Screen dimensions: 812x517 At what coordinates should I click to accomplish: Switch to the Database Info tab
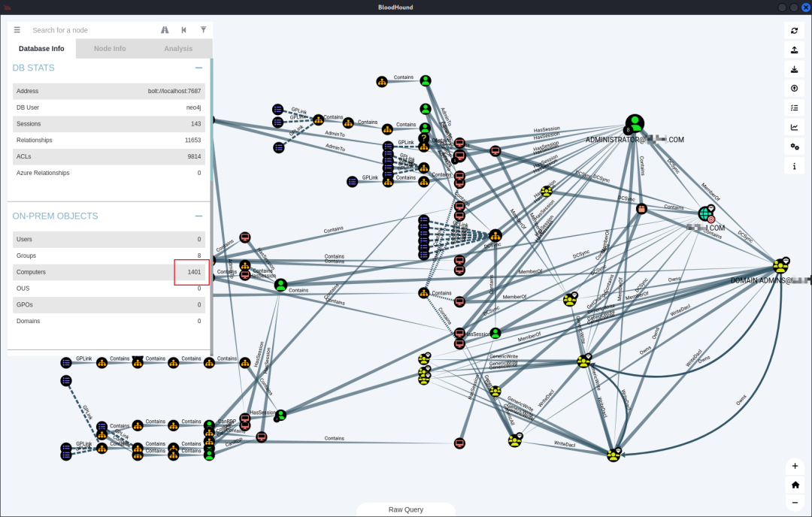point(41,49)
